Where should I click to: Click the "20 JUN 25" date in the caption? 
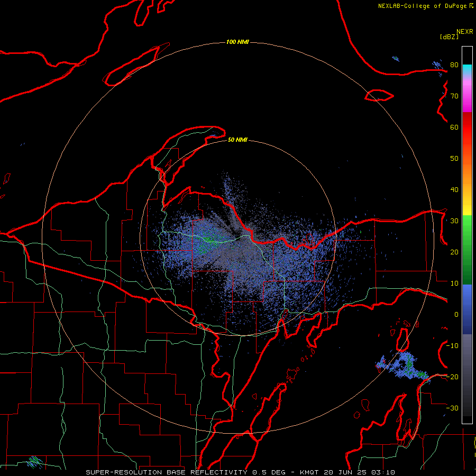coord(345,472)
